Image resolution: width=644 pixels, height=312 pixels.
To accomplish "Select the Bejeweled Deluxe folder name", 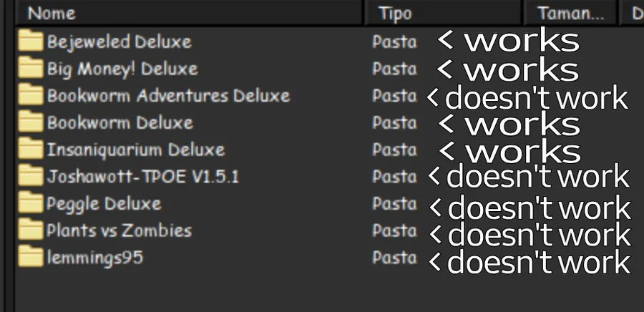I will point(119,42).
